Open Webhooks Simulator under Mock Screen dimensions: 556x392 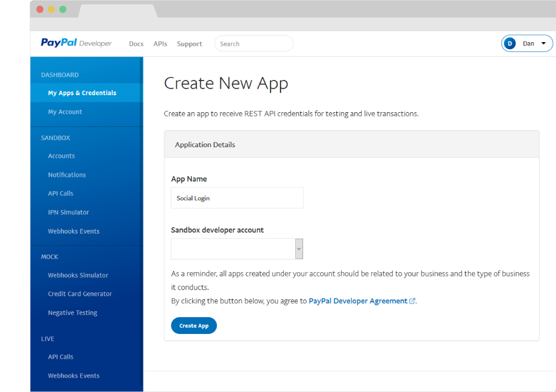click(x=78, y=275)
